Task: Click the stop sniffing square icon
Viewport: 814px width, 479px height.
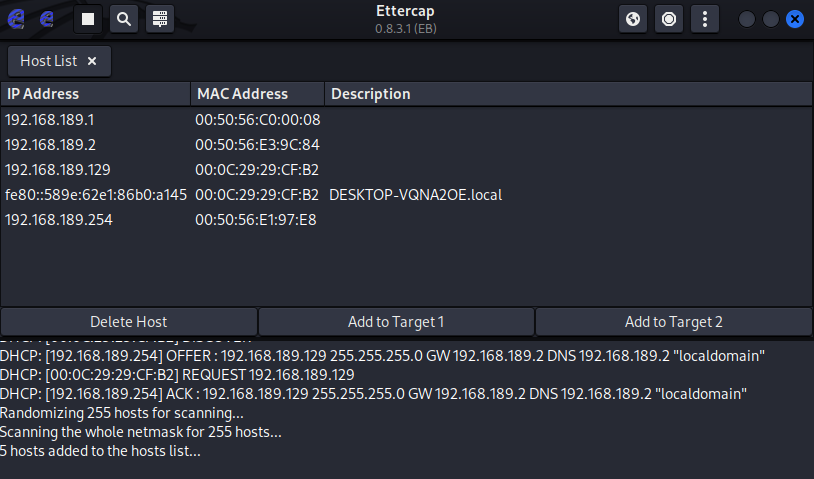Action: [x=88, y=19]
